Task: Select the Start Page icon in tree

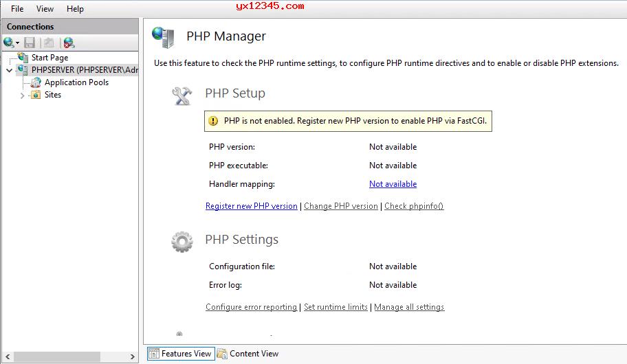Action: pos(23,58)
